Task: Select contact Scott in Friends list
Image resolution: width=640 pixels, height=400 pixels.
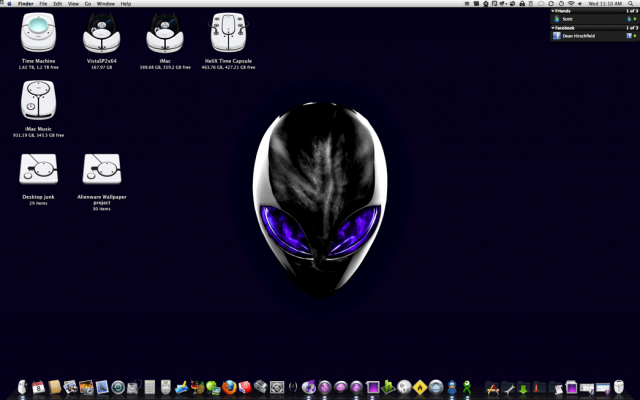Action: coord(595,19)
